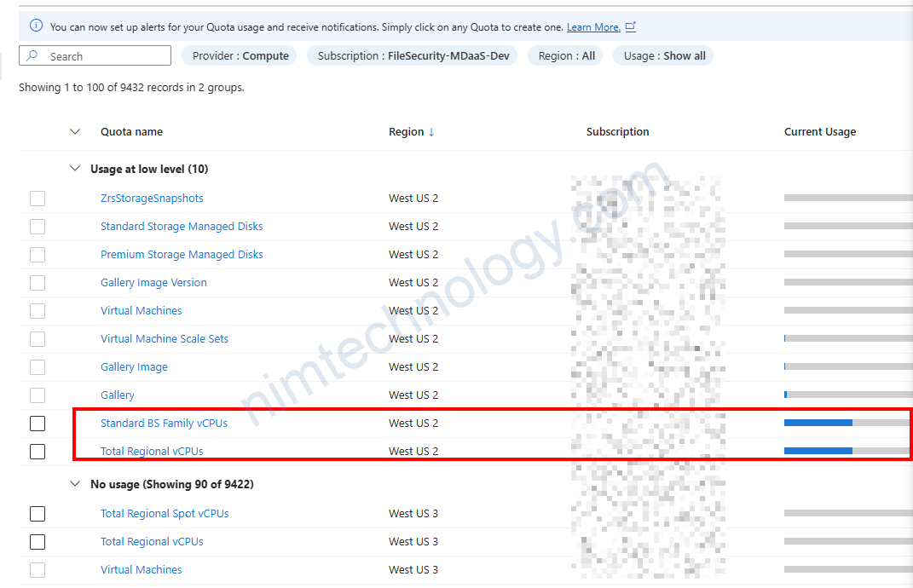913x588 pixels.
Task: Toggle the expand-all chevron beside Quota name
Action: point(75,132)
